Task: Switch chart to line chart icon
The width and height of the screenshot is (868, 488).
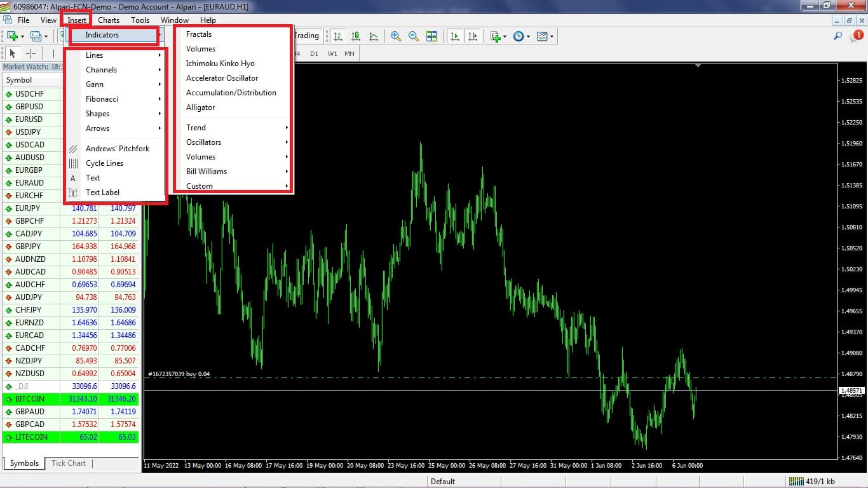Action: pyautogui.click(x=374, y=36)
